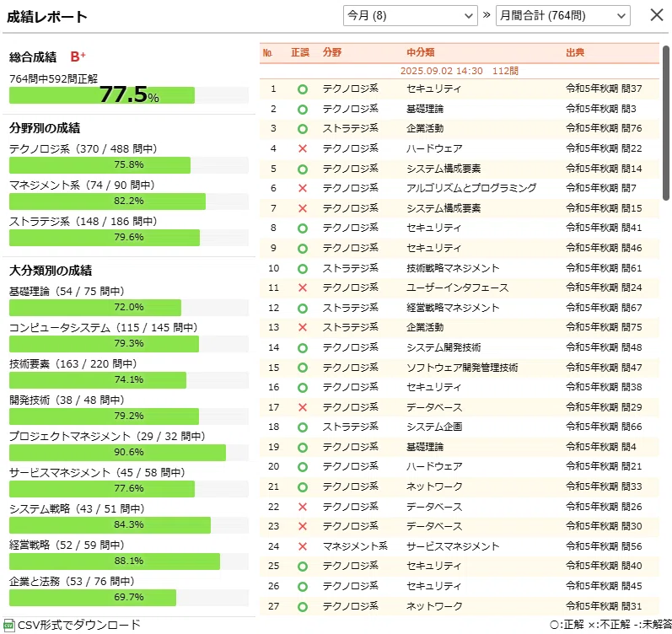Click the correct circle icon in row 5

point(303,169)
